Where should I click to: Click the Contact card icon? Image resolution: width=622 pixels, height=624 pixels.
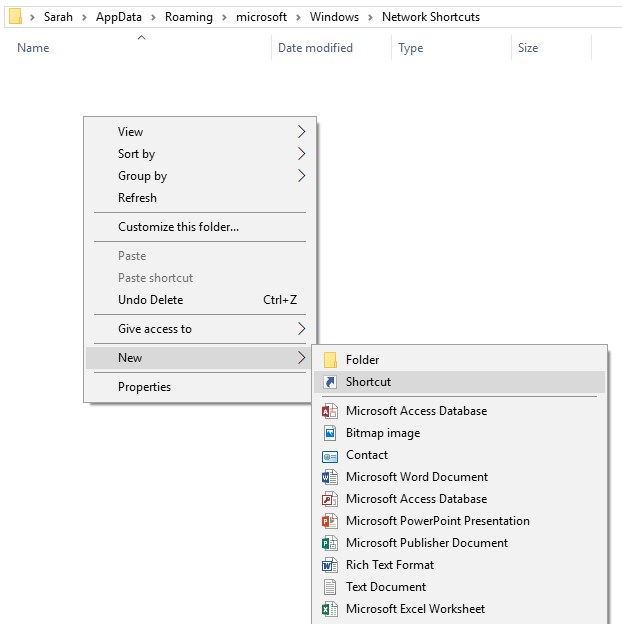click(x=330, y=455)
